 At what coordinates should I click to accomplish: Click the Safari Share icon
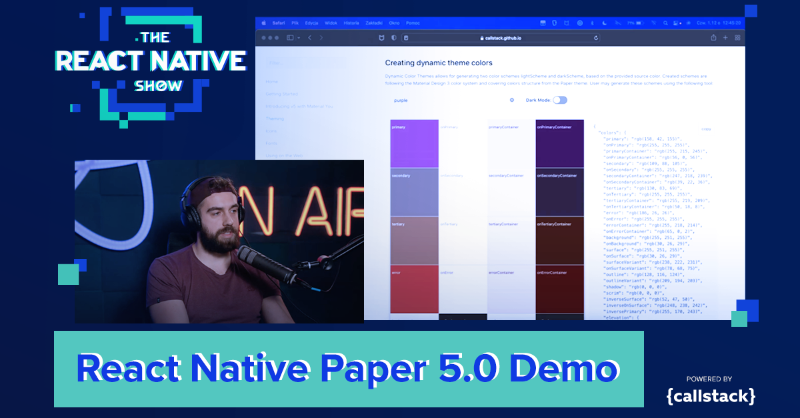[713, 38]
